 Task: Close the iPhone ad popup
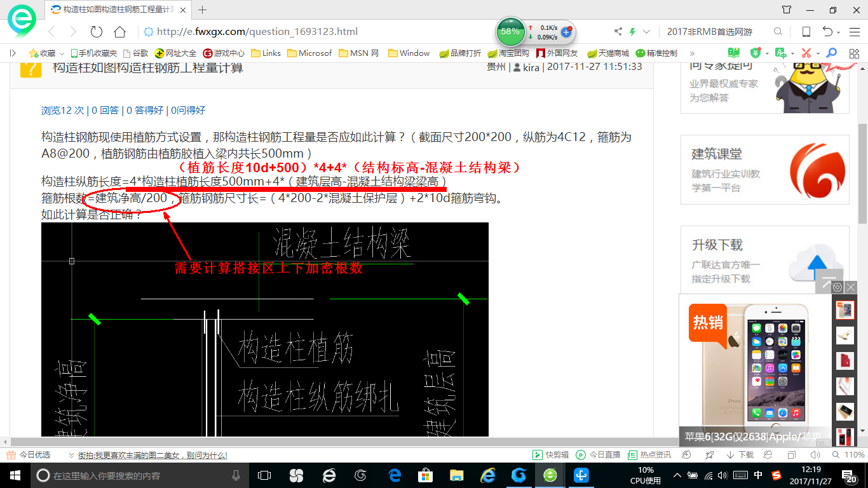tap(851, 287)
